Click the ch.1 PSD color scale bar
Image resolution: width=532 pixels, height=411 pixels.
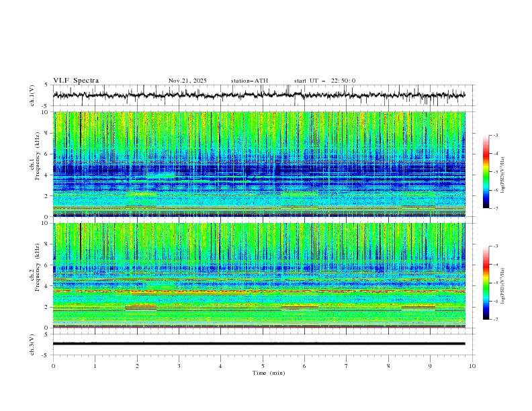pyautogui.click(x=486, y=172)
